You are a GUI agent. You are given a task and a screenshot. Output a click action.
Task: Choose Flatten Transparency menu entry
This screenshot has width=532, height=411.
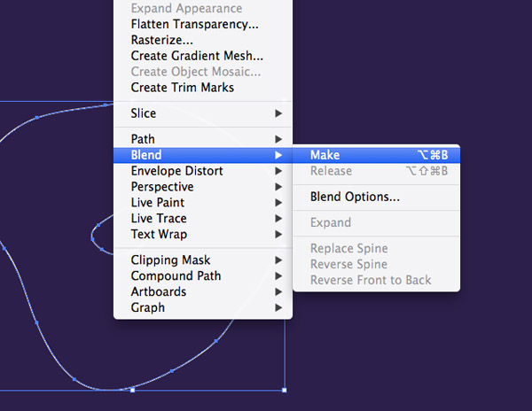(194, 24)
